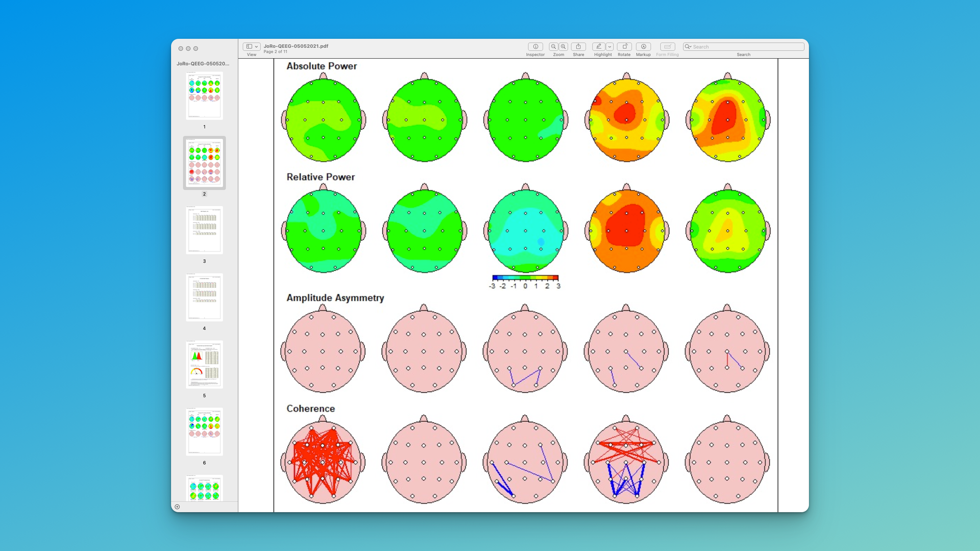Toggle the sidebar view button
This screenshot has height=551, width=980.
[x=250, y=46]
